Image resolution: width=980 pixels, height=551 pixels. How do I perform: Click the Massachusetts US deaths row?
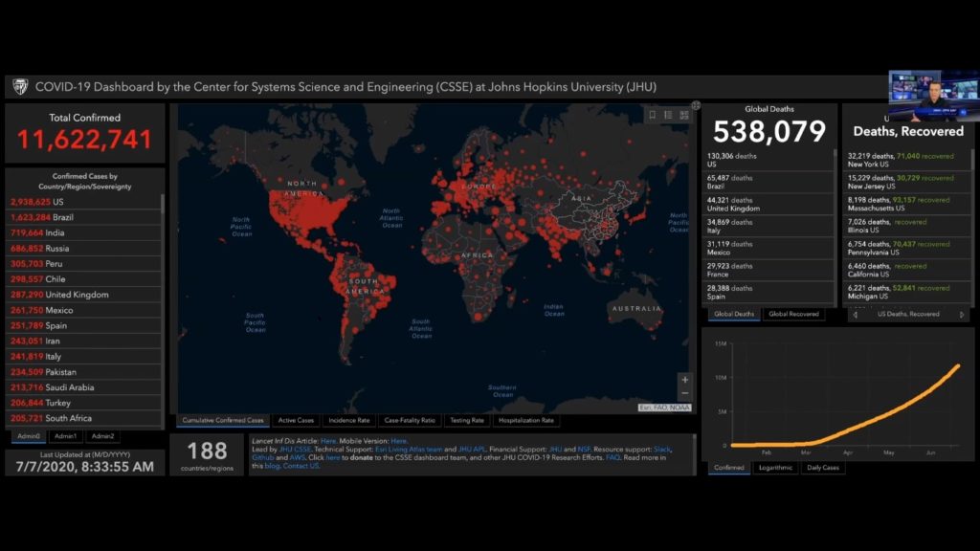tap(907, 204)
